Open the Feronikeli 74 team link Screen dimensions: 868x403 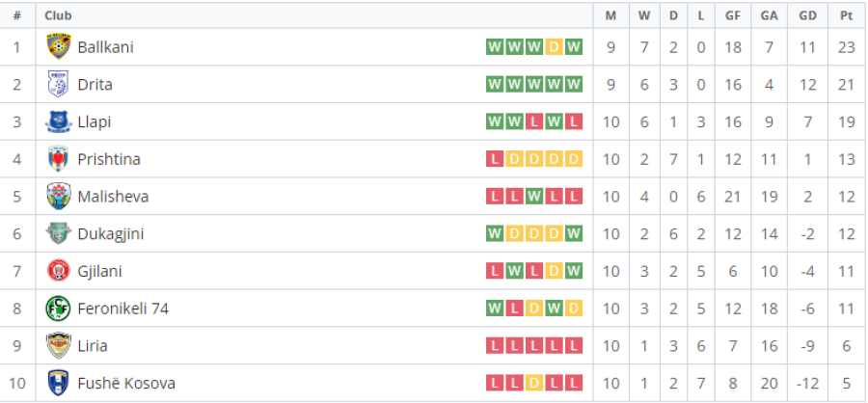[122, 309]
